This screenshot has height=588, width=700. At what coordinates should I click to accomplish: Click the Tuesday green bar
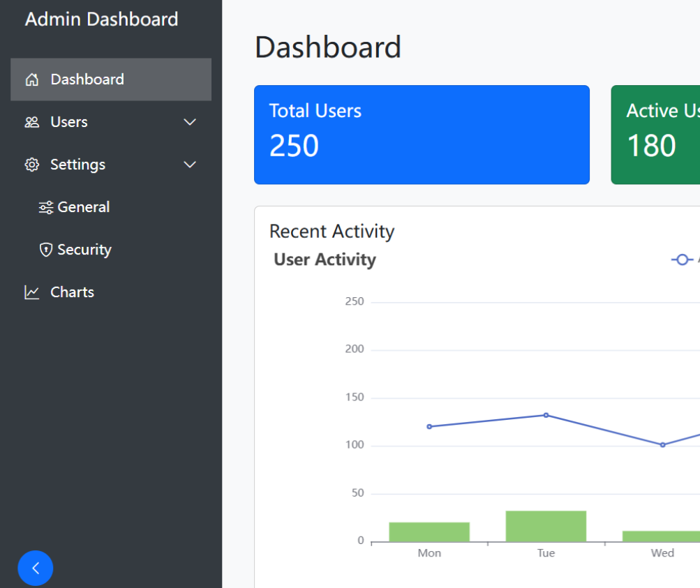click(x=546, y=527)
